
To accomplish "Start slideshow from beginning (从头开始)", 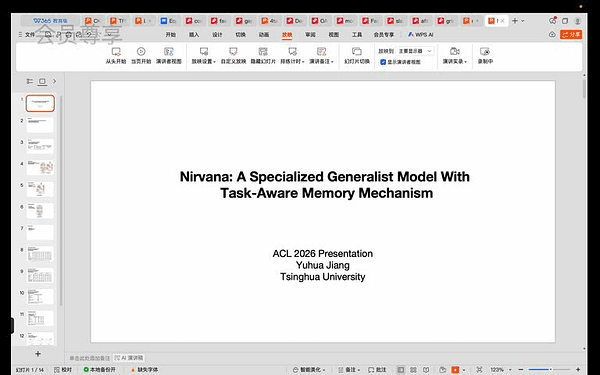I will click(116, 55).
